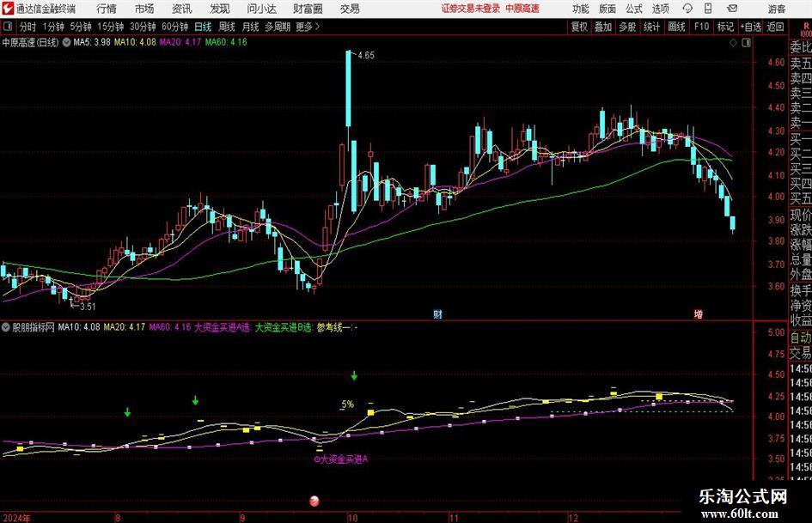
Task: Click the 大资金买进A选 indicator label
Action: pos(223,327)
